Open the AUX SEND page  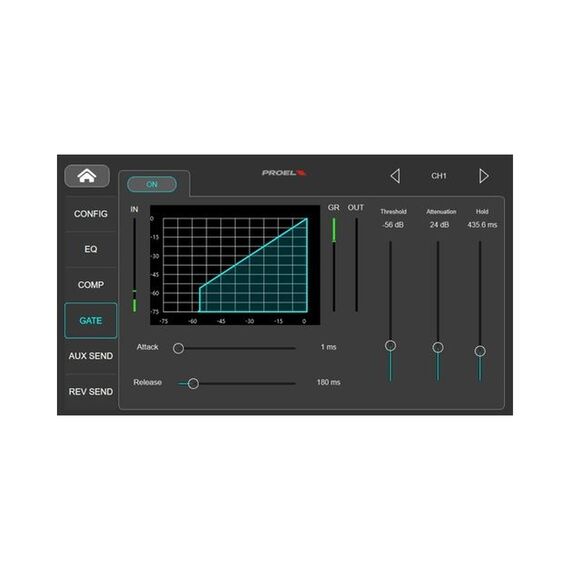pos(91,356)
